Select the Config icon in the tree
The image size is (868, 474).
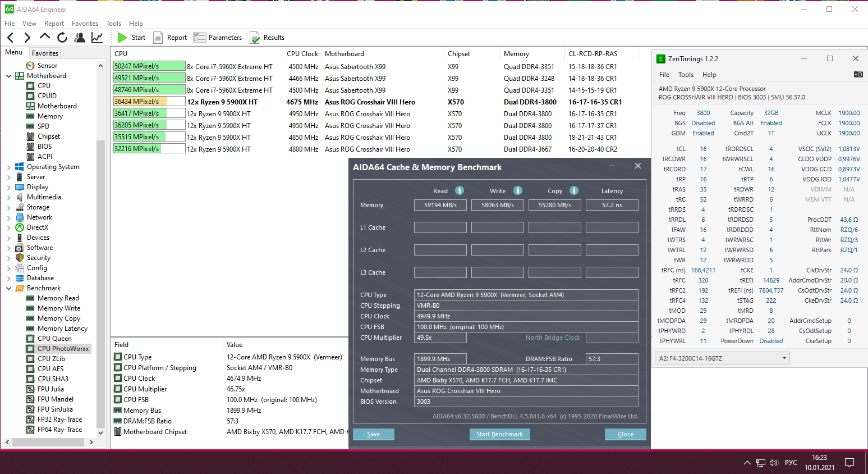coord(20,268)
